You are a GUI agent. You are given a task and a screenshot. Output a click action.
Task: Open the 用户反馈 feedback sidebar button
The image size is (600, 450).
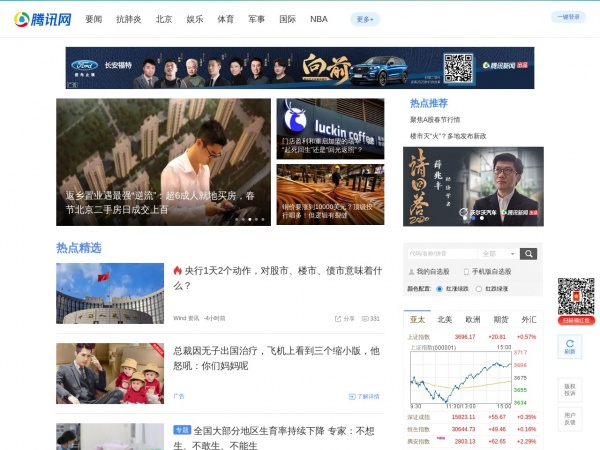[x=570, y=419]
